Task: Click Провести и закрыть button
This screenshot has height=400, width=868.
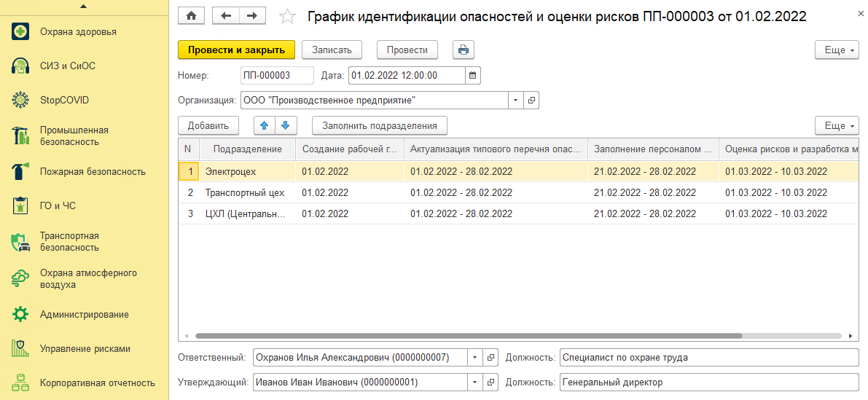Action: pyautogui.click(x=236, y=50)
